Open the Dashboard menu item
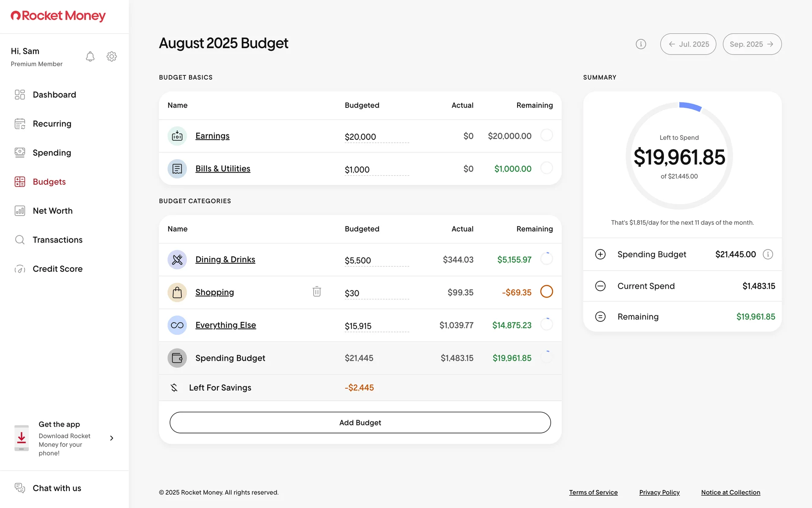 pos(54,95)
